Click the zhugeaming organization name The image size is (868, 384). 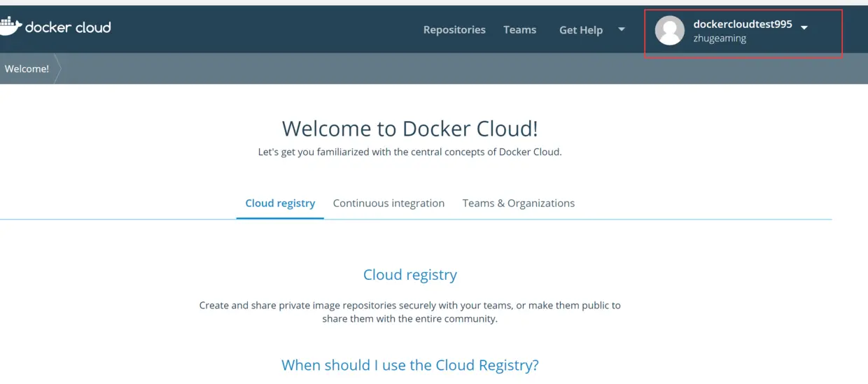tap(720, 38)
